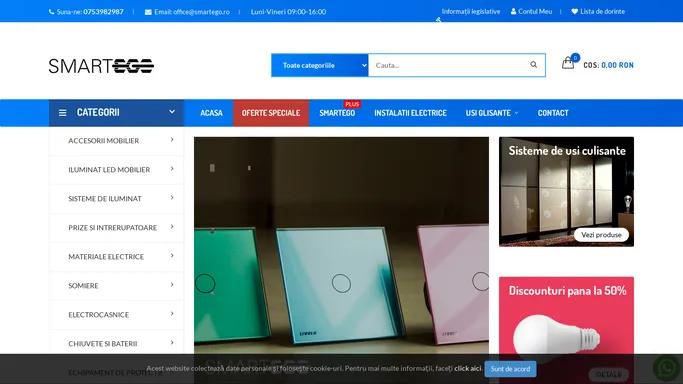The height and width of the screenshot is (384, 683).
Task: Select Chiuvete si Baterii category
Action: tap(102, 344)
